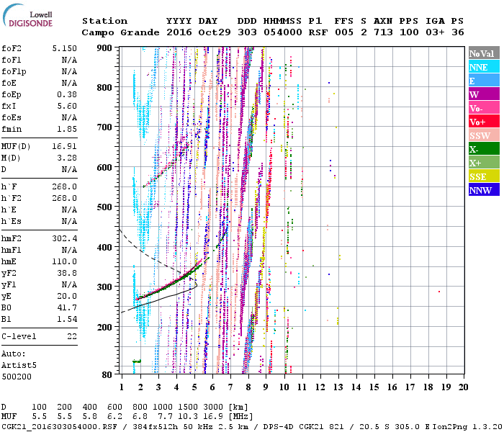Click the AXN value 713

383,32
